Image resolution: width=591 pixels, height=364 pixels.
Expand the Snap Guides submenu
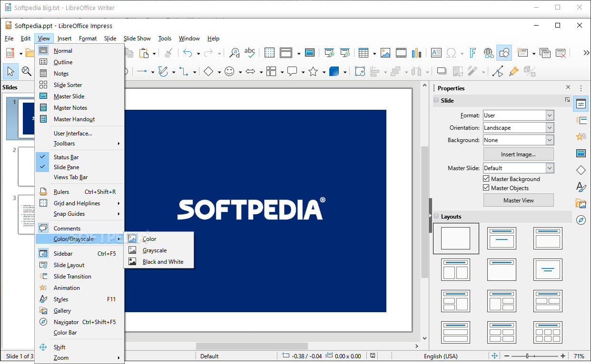(80, 214)
